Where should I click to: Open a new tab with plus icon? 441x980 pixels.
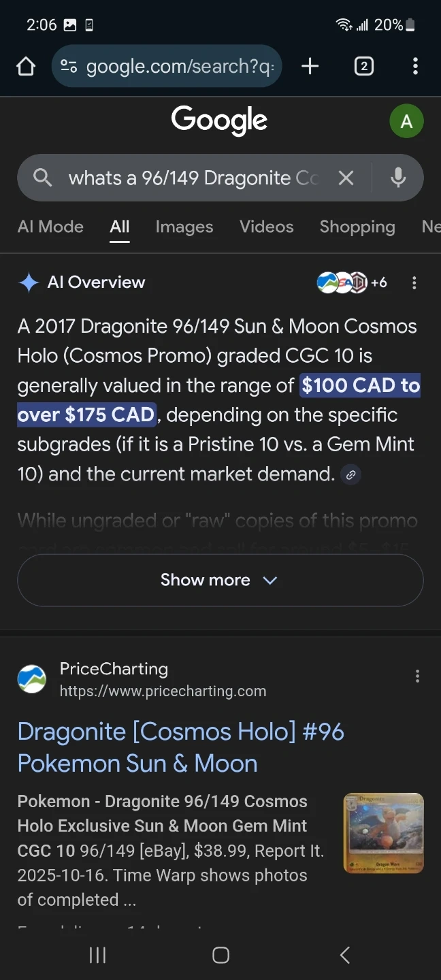[x=310, y=66]
